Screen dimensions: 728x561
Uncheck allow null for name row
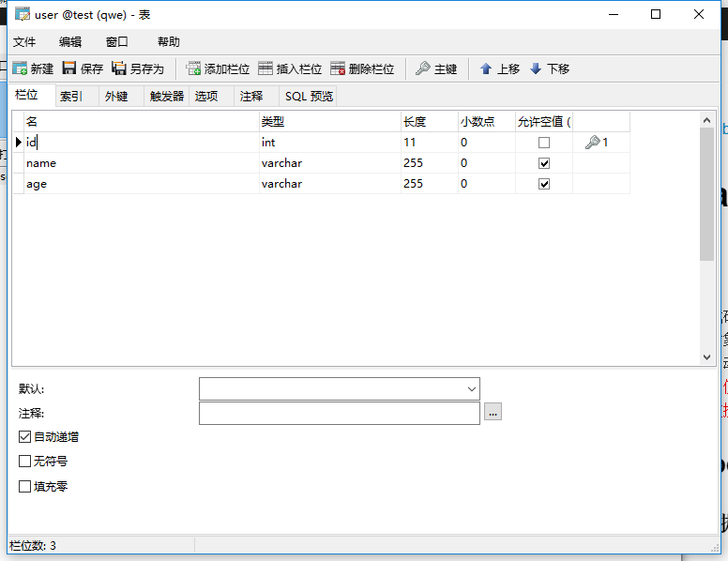pyautogui.click(x=544, y=163)
